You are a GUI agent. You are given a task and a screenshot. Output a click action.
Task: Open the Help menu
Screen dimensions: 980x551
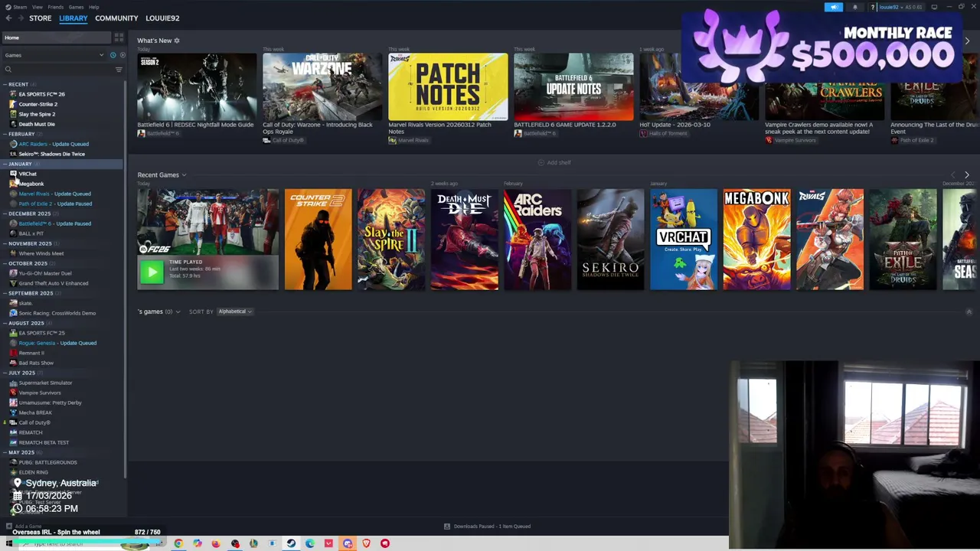93,7
